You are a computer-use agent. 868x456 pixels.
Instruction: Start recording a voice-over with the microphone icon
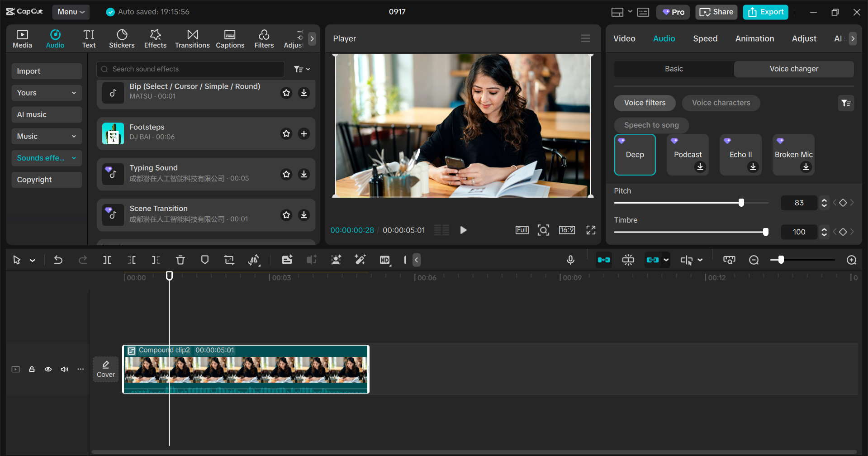[570, 260]
